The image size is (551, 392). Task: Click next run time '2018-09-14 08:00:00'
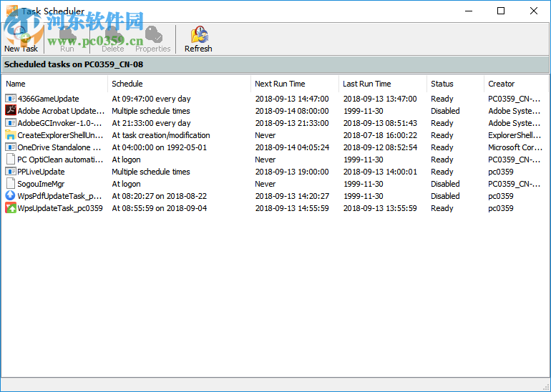click(x=292, y=111)
